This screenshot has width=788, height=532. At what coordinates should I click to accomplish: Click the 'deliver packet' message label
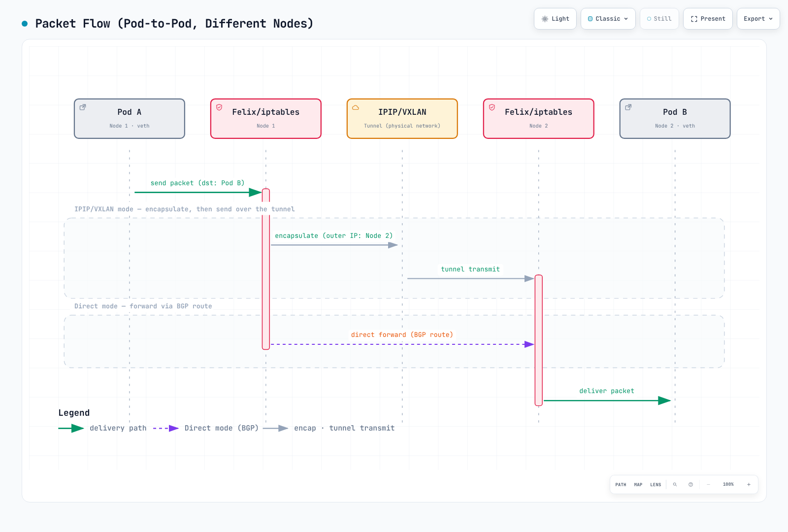(607, 391)
